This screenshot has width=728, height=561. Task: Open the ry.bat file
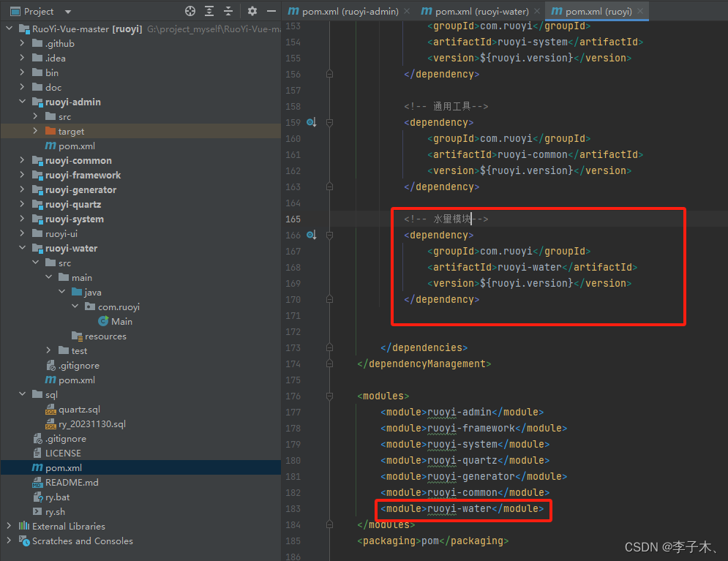tap(57, 497)
